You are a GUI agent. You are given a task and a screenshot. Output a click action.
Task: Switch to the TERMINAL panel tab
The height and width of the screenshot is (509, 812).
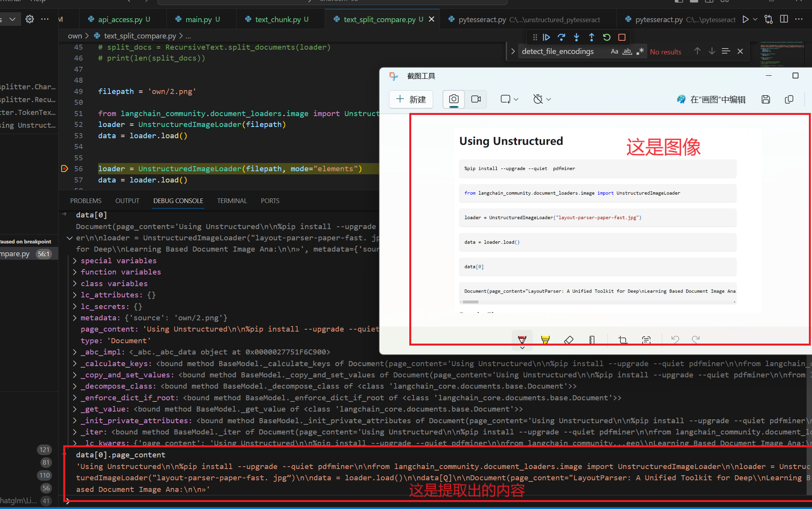(232, 201)
